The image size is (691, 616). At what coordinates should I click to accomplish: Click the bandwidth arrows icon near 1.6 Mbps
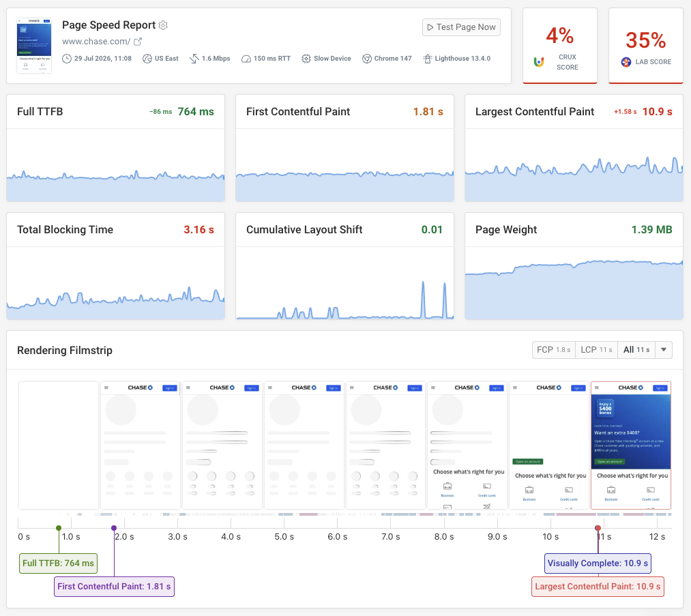[194, 59]
